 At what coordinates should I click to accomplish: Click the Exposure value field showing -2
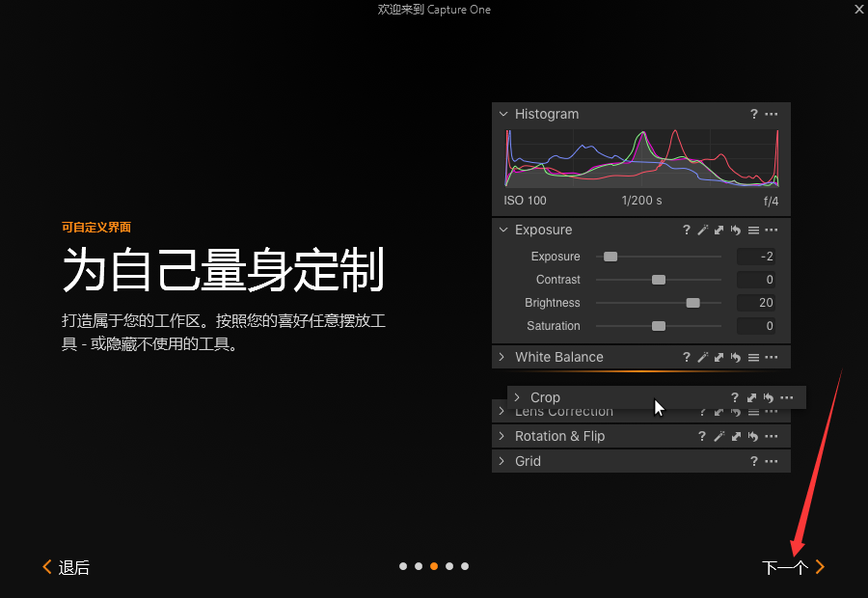tap(755, 257)
